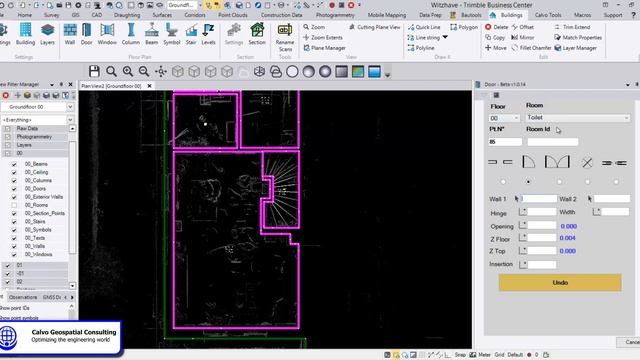
Task: Select the double swing door symbol
Action: click(x=557, y=162)
